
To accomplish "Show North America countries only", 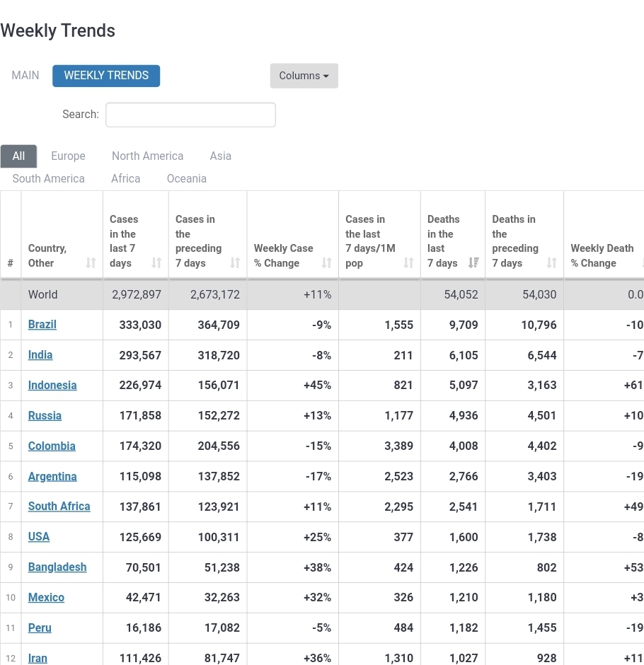I will tap(147, 156).
